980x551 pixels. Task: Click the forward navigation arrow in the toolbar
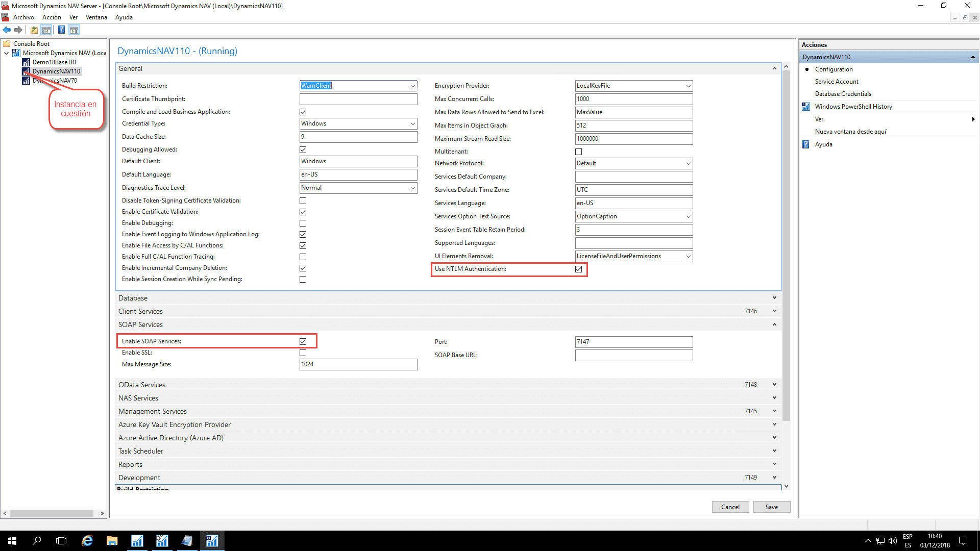[x=19, y=30]
